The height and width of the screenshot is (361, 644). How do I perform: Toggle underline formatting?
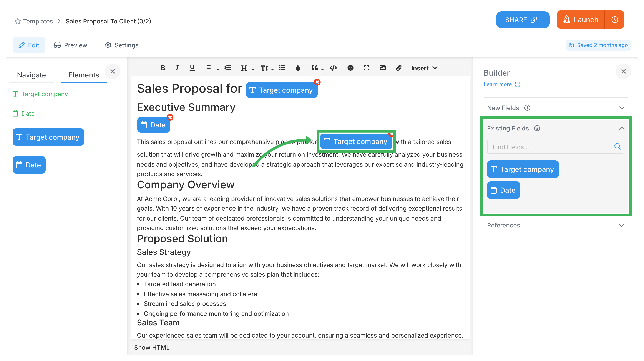pyautogui.click(x=192, y=68)
